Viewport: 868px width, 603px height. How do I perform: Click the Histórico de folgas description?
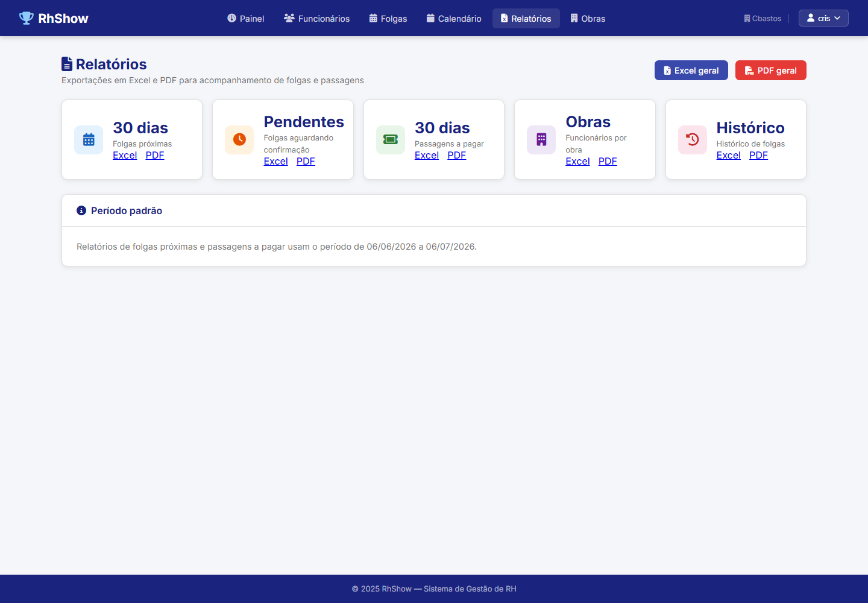750,144
